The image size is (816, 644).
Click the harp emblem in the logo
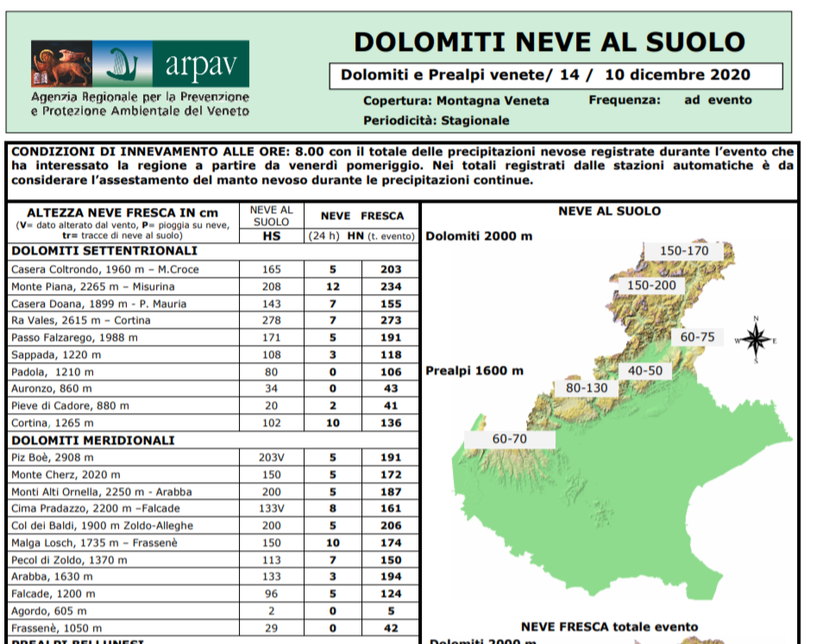click(x=122, y=64)
